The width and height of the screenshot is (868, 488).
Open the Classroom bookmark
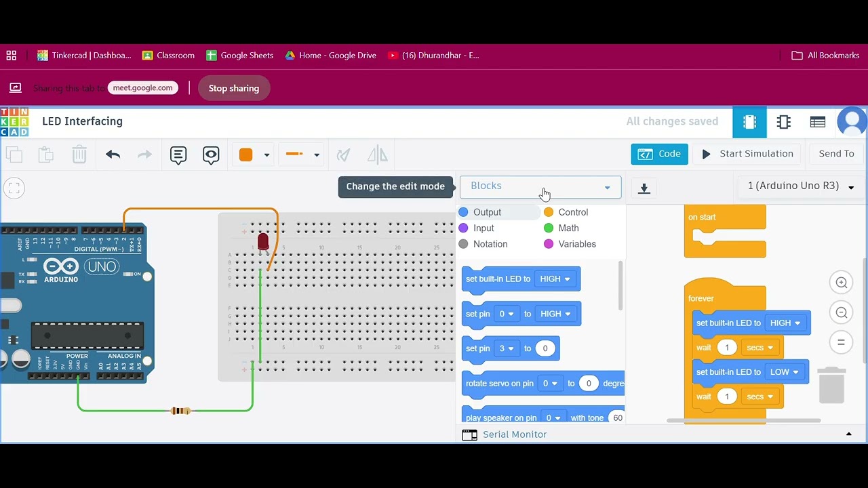click(x=168, y=56)
